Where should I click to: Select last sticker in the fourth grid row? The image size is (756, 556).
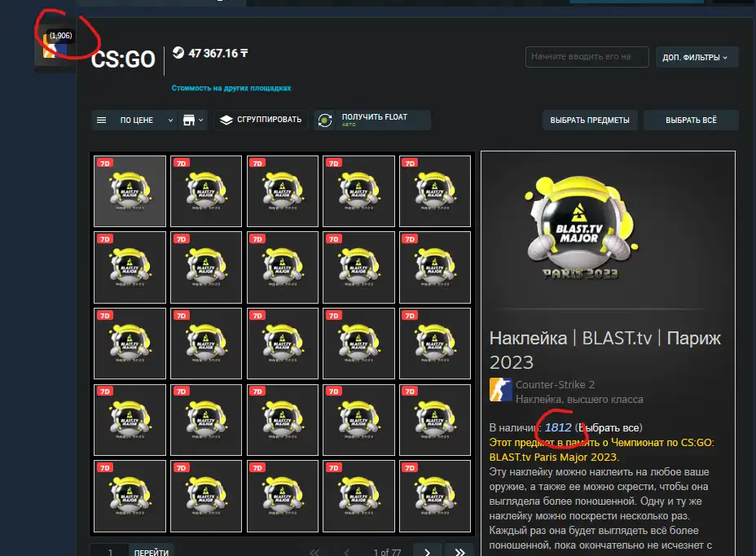435,420
